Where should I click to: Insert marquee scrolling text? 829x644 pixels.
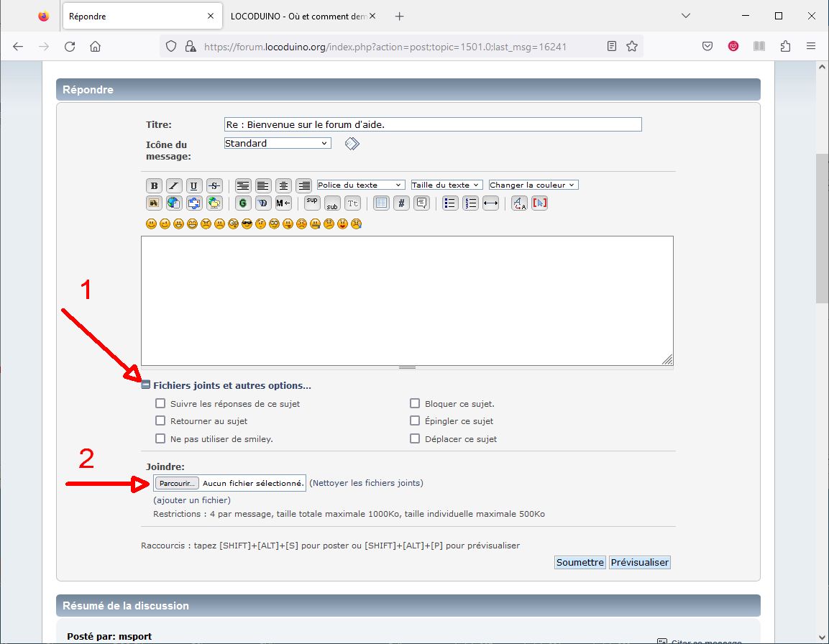(283, 203)
